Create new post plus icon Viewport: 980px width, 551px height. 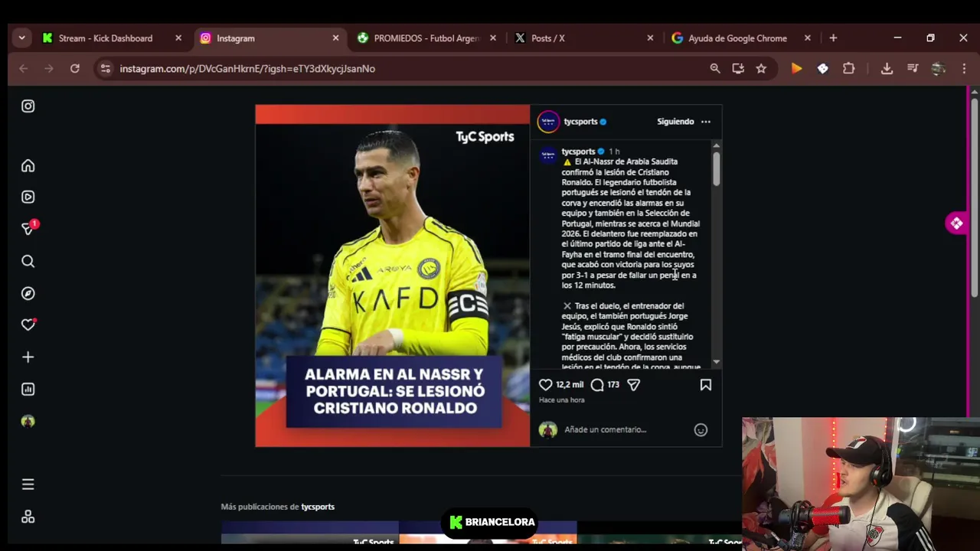[28, 357]
